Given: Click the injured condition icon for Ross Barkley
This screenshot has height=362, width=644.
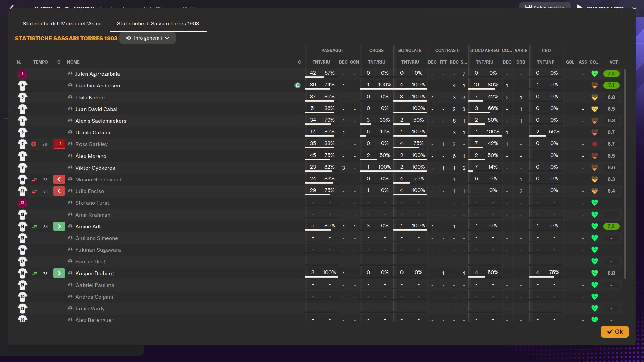Looking at the screenshot, I should point(594,144).
